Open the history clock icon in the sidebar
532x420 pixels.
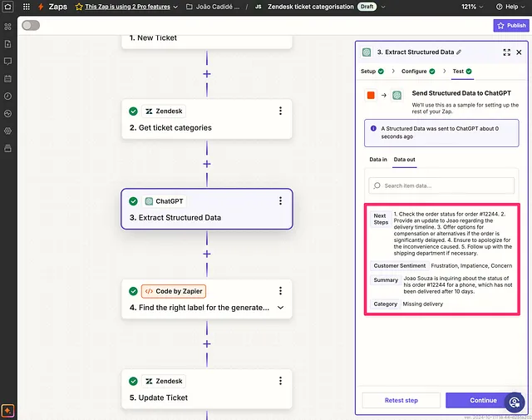(7, 96)
